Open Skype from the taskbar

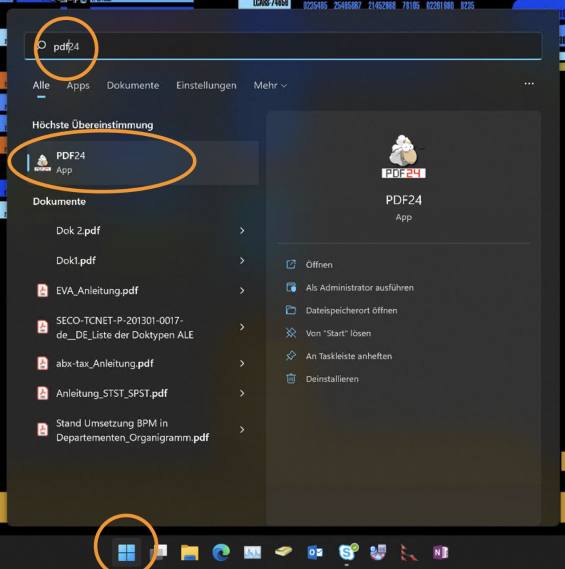[348, 552]
